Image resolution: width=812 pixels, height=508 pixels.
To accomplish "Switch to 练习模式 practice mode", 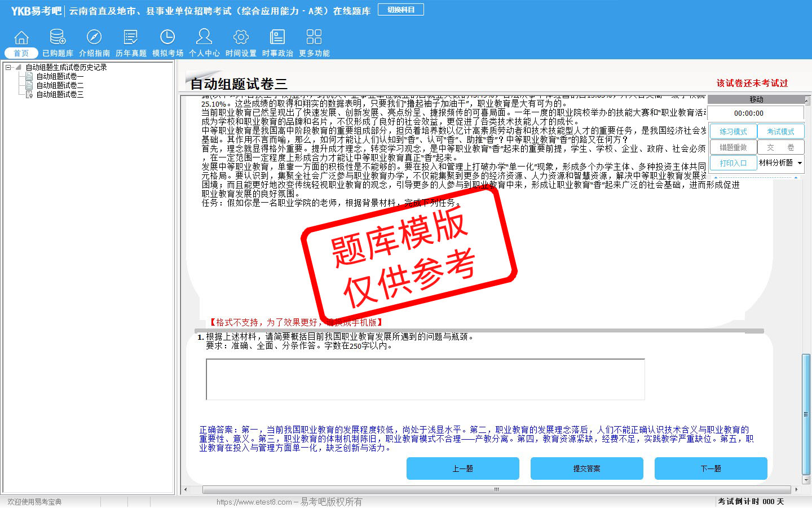I will coord(733,132).
